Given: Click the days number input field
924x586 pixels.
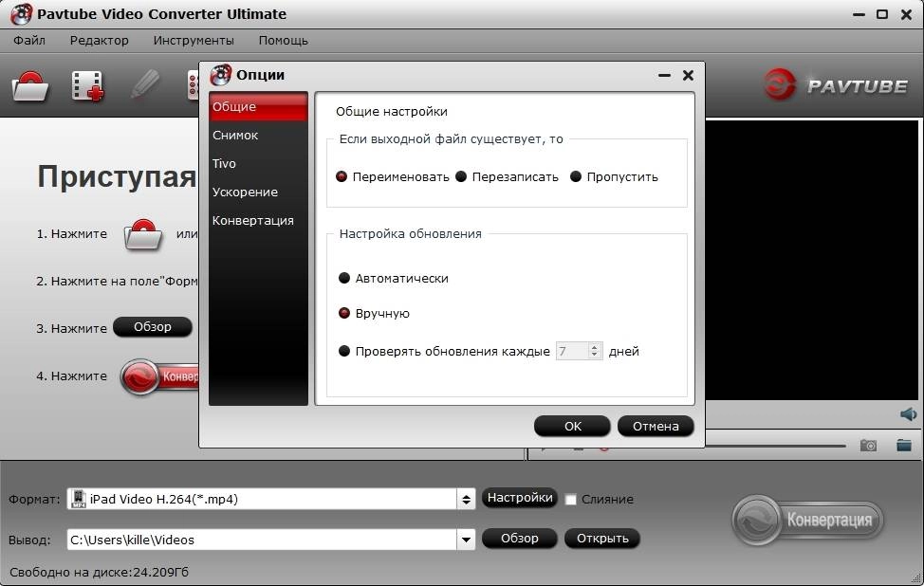Looking at the screenshot, I should [572, 351].
